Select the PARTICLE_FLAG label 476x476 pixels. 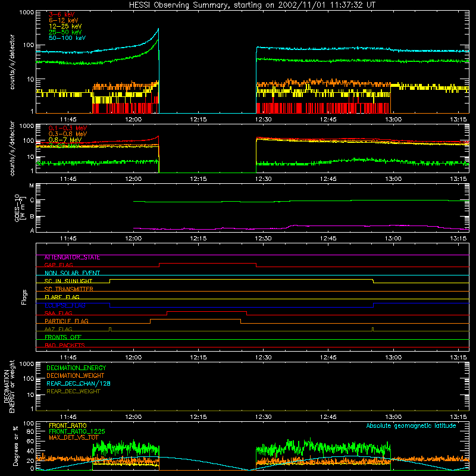click(67, 321)
